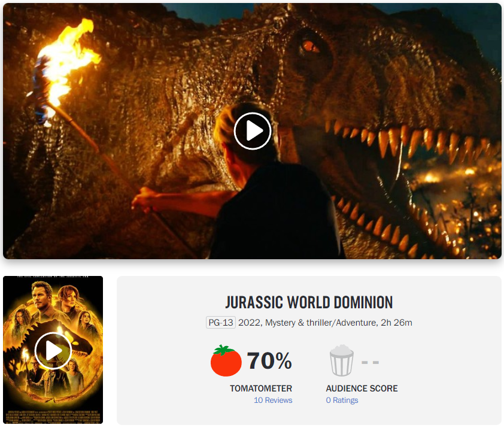Click the hand gripping the torch handle
The image size is (504, 434).
click(144, 199)
